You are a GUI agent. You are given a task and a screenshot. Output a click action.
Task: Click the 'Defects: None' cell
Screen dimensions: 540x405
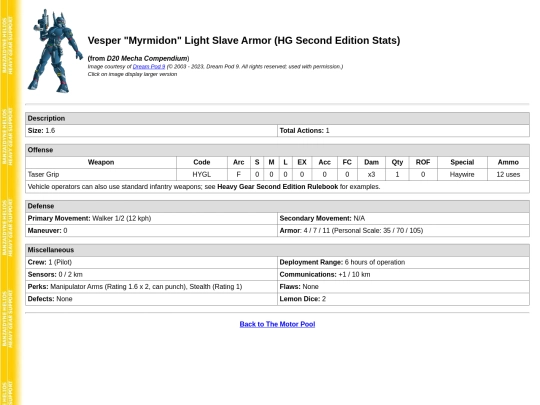pos(151,299)
